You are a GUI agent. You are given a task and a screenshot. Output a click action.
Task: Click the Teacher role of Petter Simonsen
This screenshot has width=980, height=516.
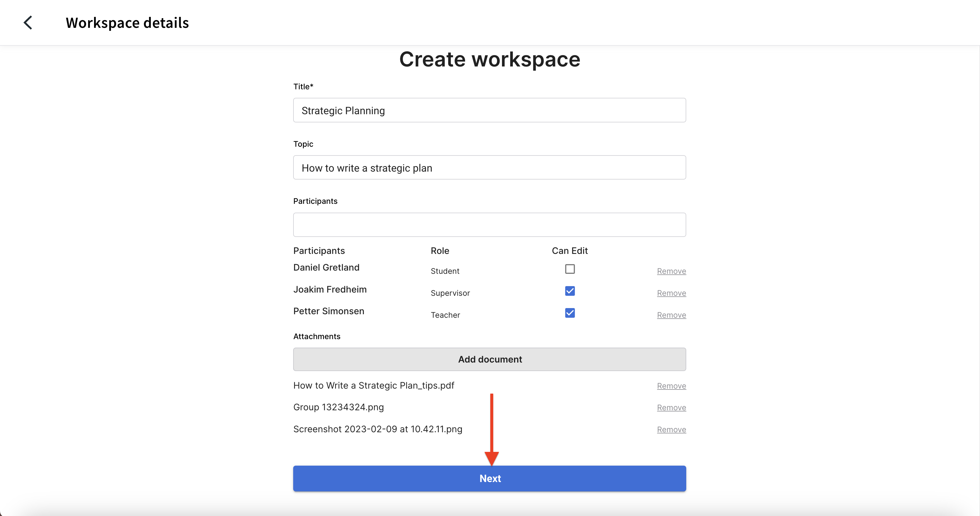pyautogui.click(x=445, y=315)
